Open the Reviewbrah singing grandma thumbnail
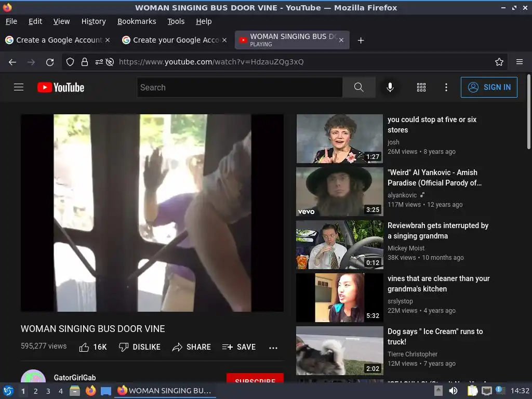This screenshot has width=532, height=399. [340, 245]
